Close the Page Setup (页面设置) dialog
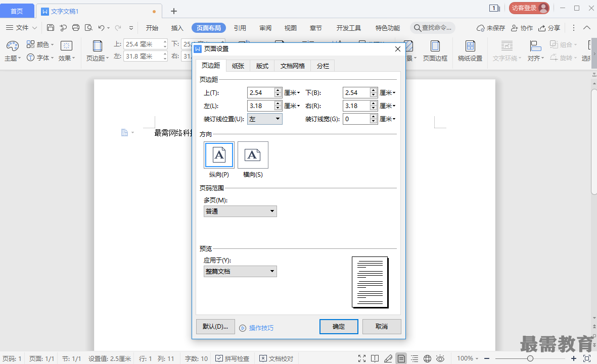 tap(397, 49)
